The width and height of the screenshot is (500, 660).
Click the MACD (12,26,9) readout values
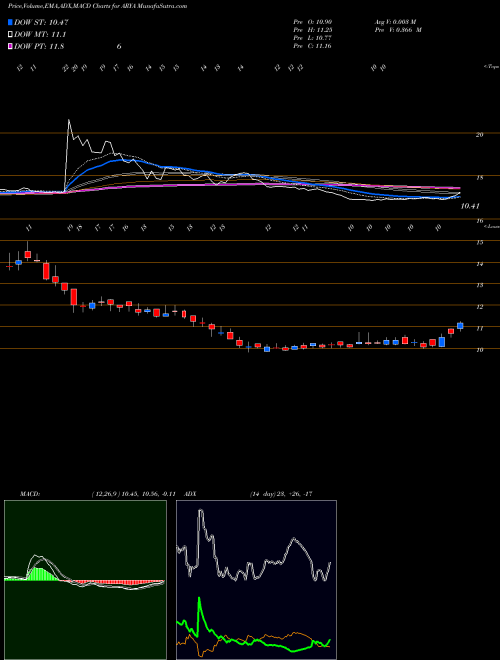click(x=136, y=494)
